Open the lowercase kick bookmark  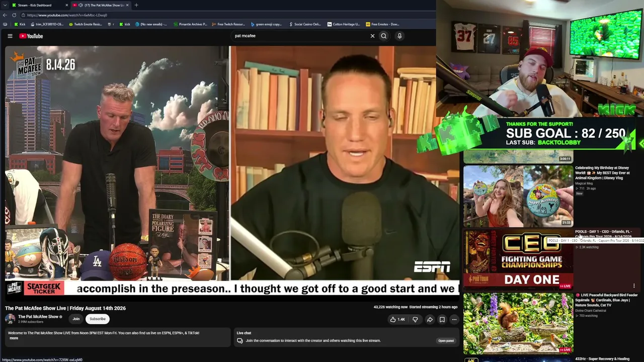coord(124,24)
